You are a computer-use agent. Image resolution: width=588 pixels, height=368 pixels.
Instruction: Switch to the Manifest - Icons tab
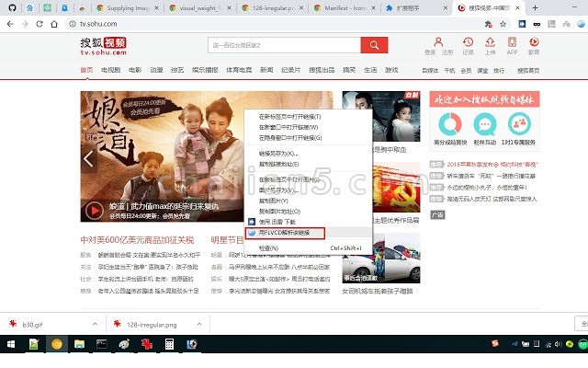click(x=345, y=8)
